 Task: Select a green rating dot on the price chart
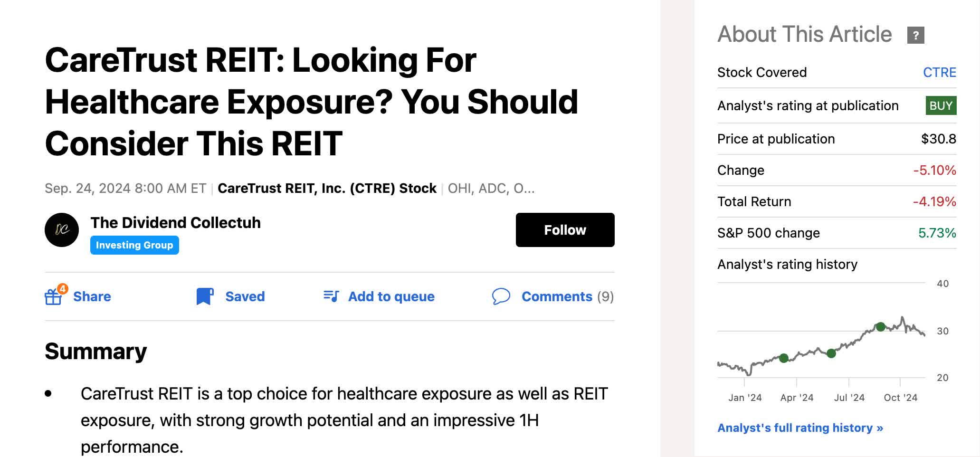(880, 326)
